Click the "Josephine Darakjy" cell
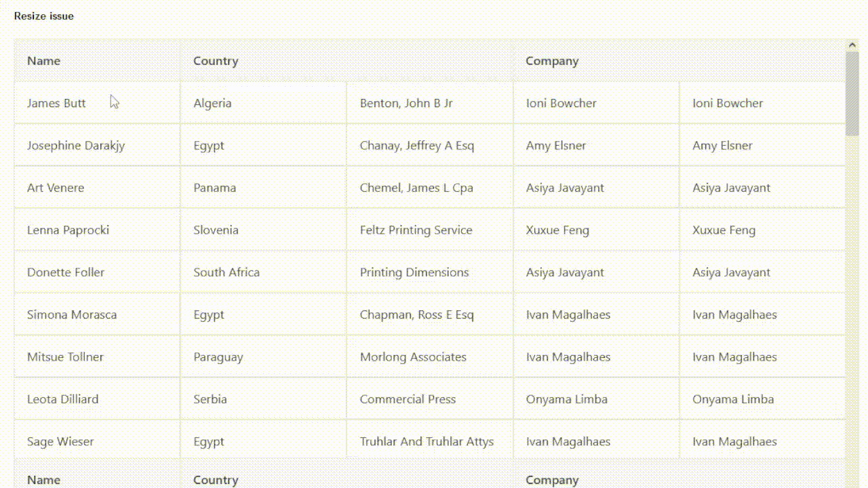The height and width of the screenshot is (488, 868). (76, 145)
